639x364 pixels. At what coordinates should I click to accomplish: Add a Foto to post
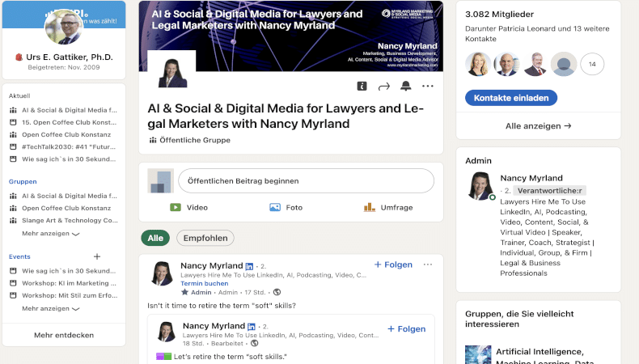pyautogui.click(x=286, y=207)
